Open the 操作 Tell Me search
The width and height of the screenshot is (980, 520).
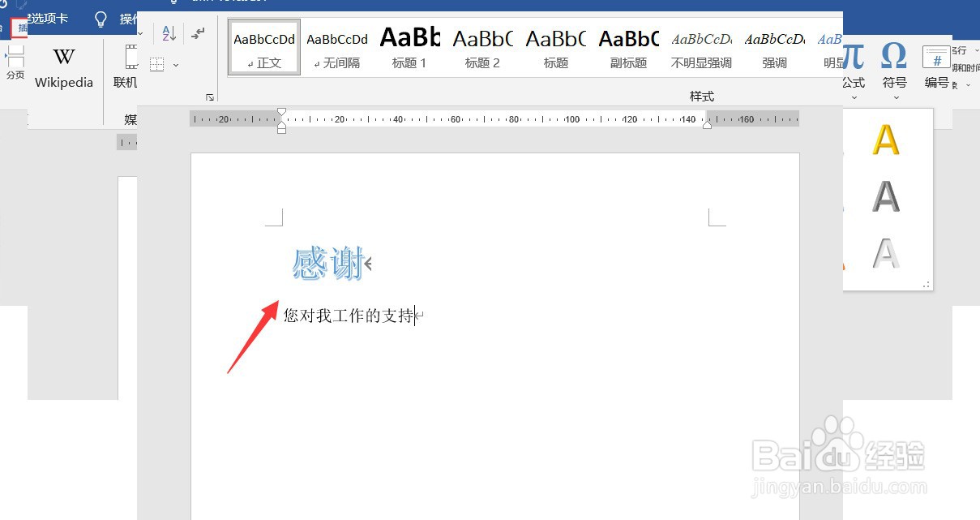click(113, 19)
